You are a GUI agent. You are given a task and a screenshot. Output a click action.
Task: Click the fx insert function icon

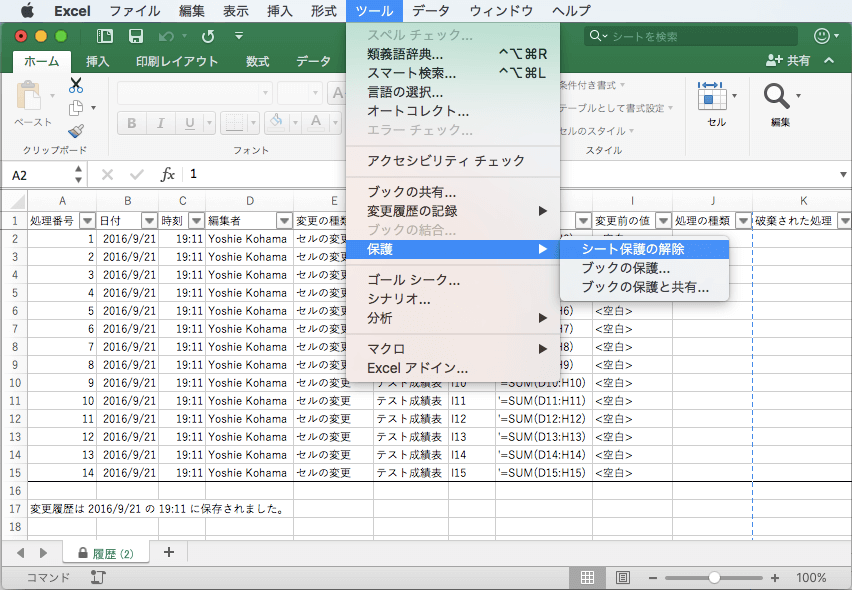tap(167, 174)
